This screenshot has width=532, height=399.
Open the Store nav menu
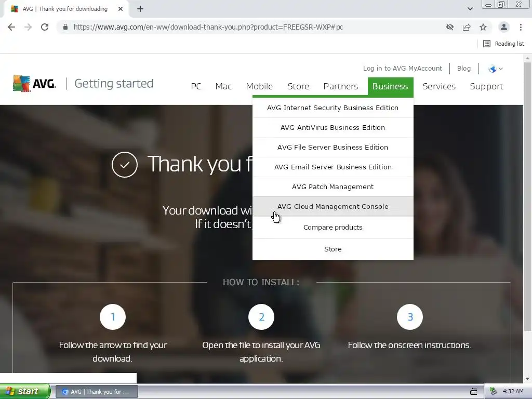(x=298, y=87)
